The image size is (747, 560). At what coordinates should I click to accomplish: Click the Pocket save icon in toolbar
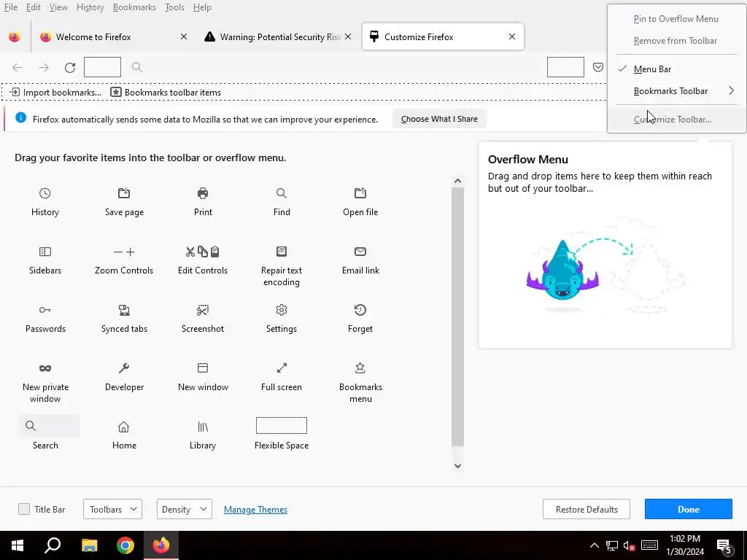[598, 67]
